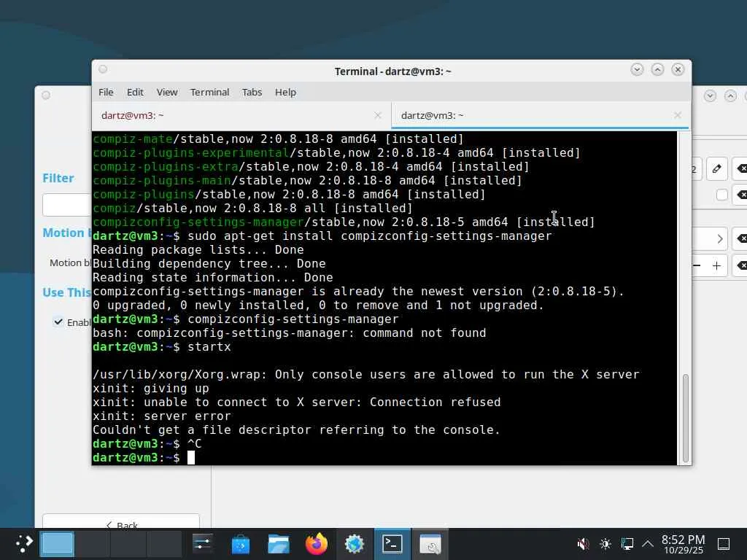Image resolution: width=747 pixels, height=560 pixels.
Task: Open the network tray icon
Action: tap(627, 544)
